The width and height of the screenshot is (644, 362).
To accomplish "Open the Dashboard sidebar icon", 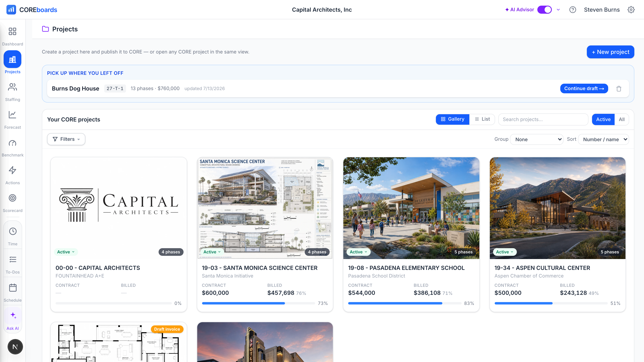I will click(12, 32).
